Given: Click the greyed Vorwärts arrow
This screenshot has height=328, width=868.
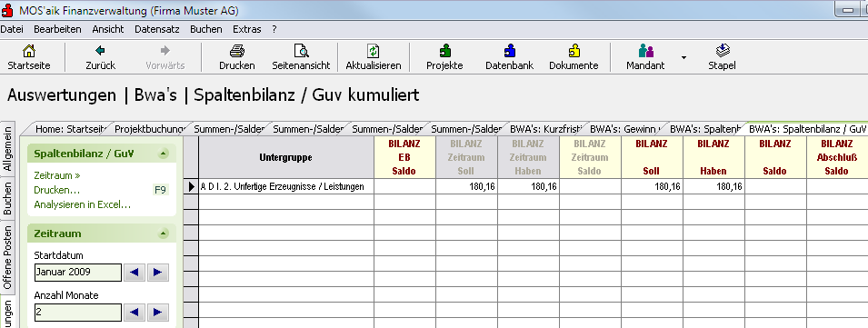Looking at the screenshot, I should (x=165, y=51).
